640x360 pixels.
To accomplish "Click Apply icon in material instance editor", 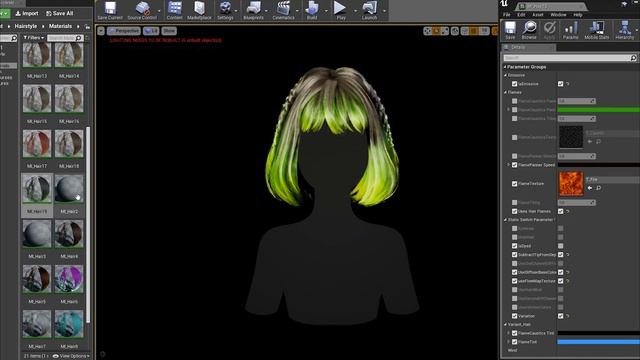I will (550, 30).
